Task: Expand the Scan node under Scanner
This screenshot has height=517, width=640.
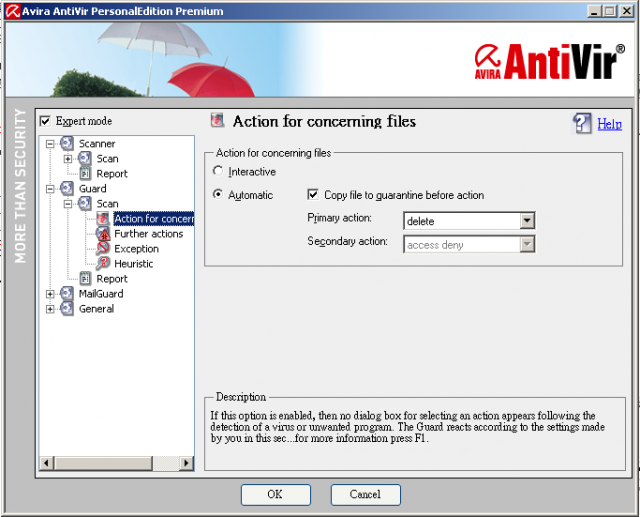Action: tap(68, 159)
